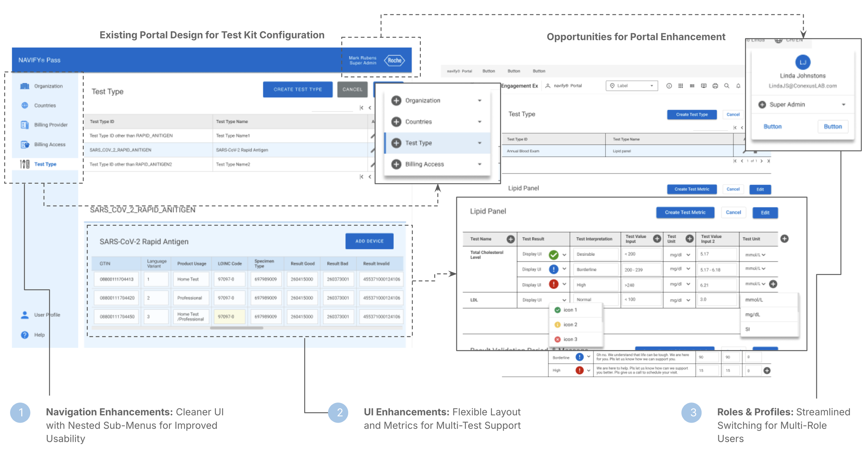The width and height of the screenshot is (868, 457).
Task: Select the icon 2 yellow option
Action: click(569, 325)
